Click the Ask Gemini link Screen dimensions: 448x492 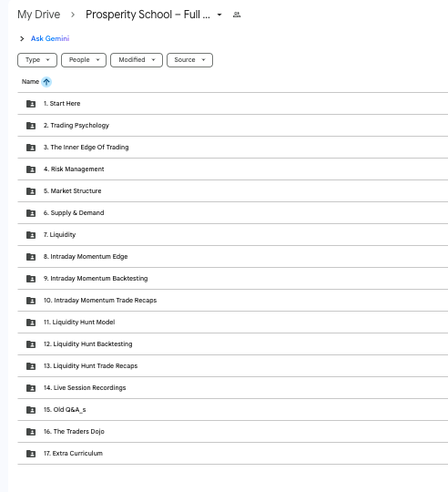tap(50, 38)
